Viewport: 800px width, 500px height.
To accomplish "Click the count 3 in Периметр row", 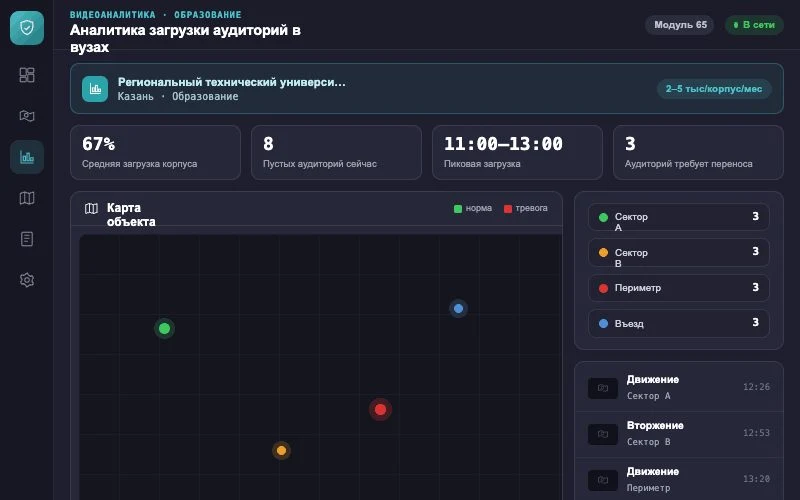I will tap(755, 287).
